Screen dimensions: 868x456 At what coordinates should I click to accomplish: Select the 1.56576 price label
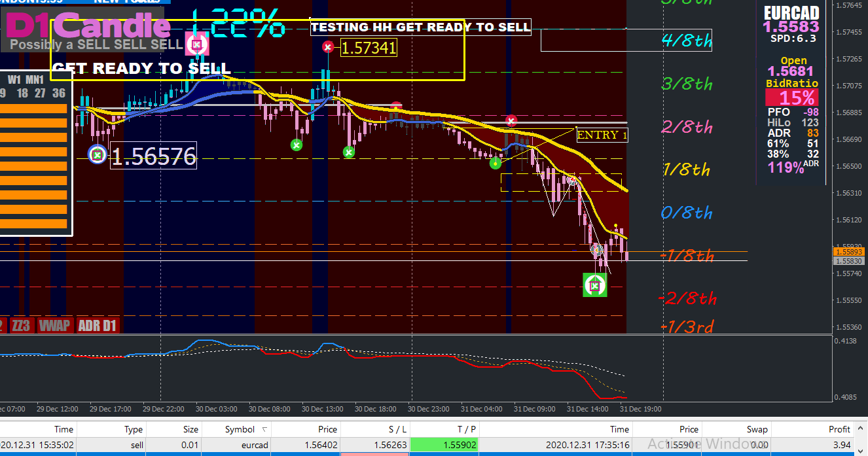(153, 156)
